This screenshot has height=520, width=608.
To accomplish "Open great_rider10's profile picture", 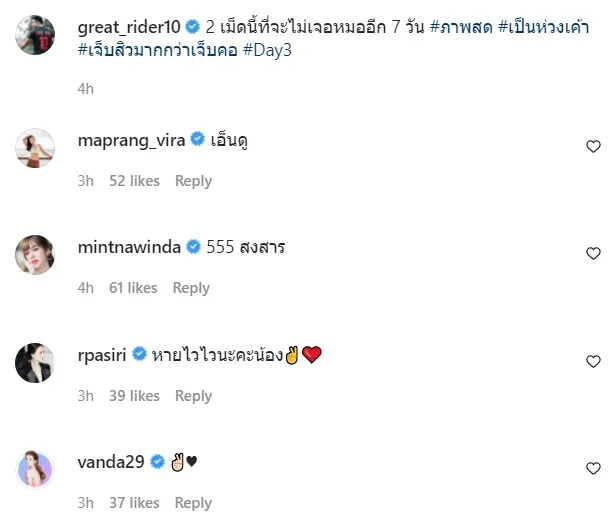I will (34, 35).
